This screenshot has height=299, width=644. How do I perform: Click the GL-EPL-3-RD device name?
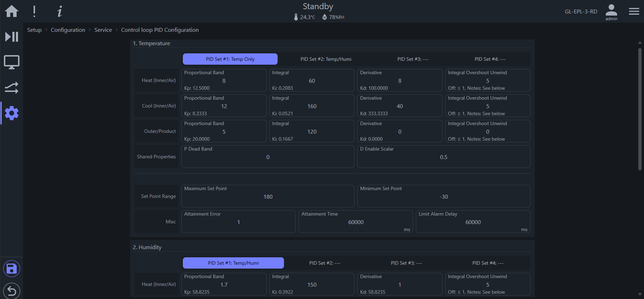581,11
